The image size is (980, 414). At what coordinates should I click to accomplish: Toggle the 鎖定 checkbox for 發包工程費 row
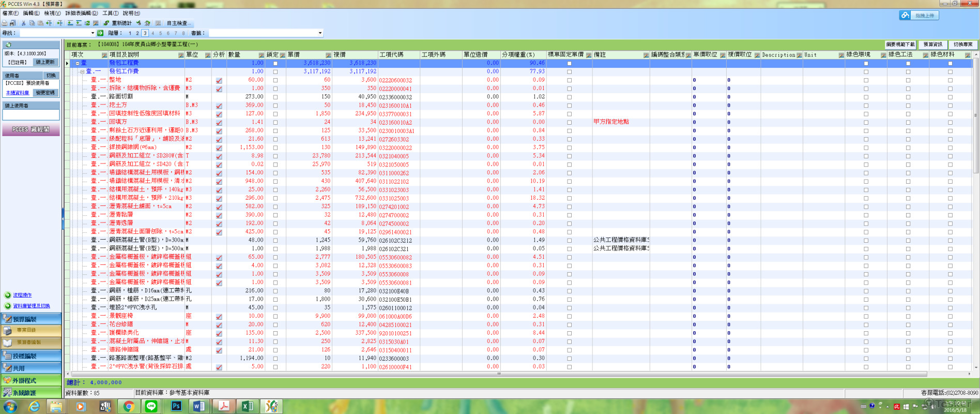coord(275,64)
